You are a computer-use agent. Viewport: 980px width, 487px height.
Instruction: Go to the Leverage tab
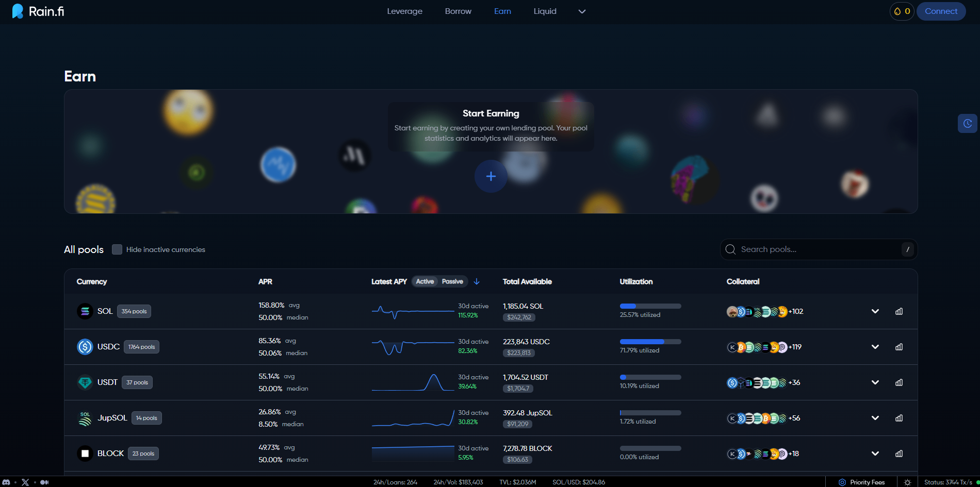tap(404, 11)
